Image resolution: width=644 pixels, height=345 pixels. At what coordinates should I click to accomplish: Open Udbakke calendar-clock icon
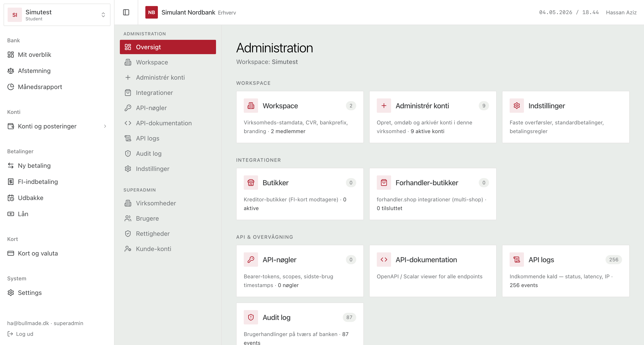pos(11,198)
